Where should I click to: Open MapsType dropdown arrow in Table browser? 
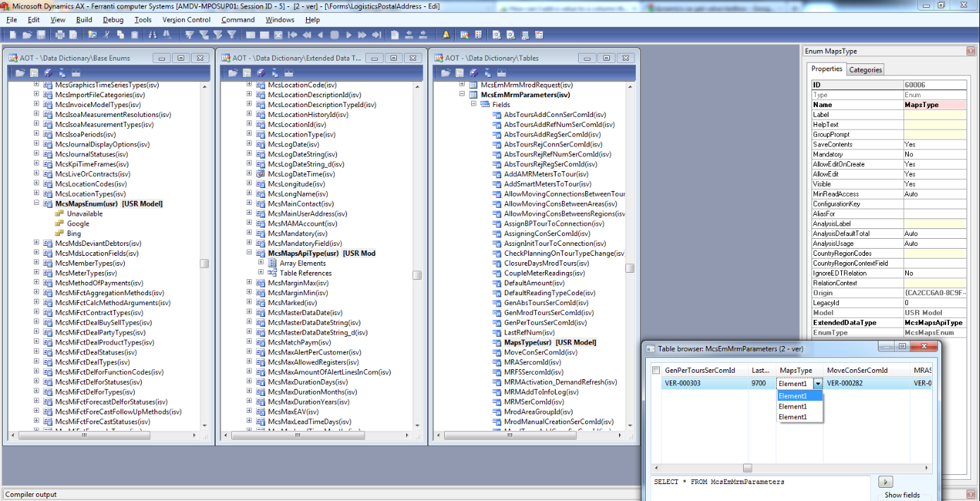(818, 384)
